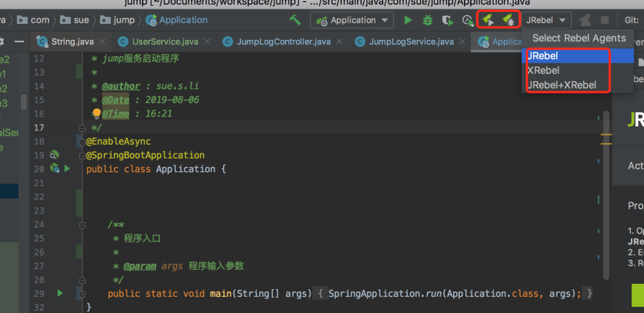Viewport: 644px width, 313px height.
Task: Click the project panel scrollbar handle
Action: (x=24, y=102)
